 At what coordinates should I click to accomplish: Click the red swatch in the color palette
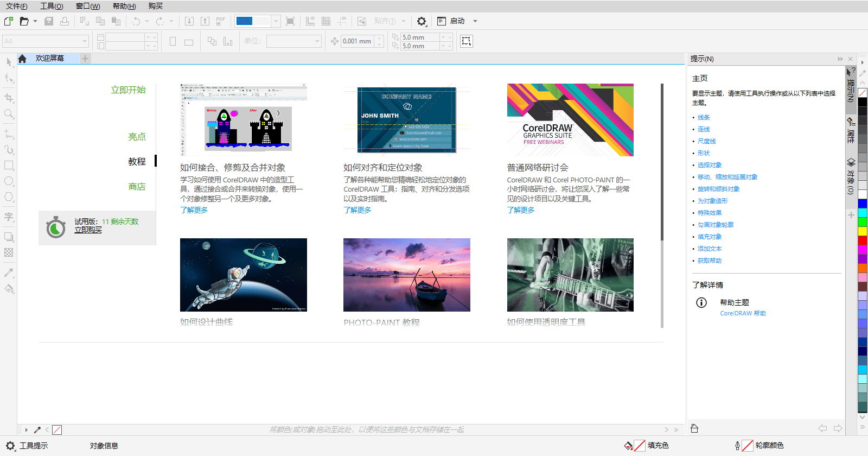862,240
